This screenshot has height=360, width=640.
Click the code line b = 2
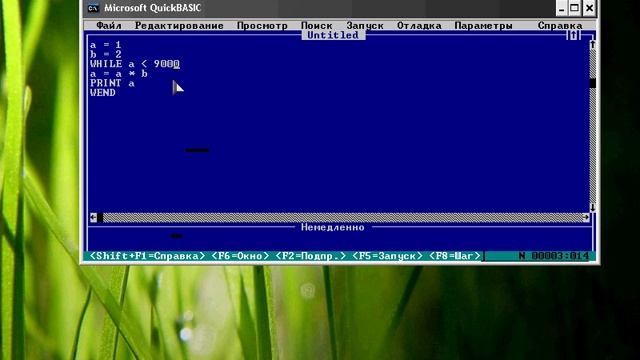coord(105,54)
